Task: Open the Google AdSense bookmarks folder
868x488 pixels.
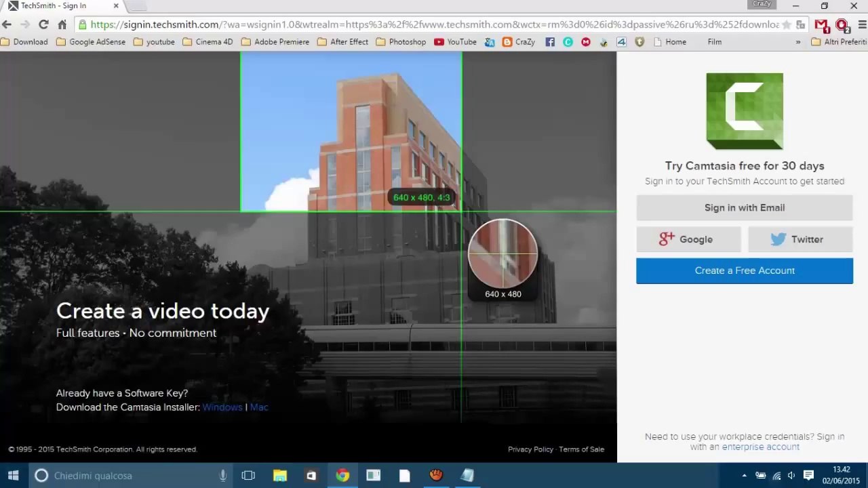Action: pyautogui.click(x=91, y=42)
